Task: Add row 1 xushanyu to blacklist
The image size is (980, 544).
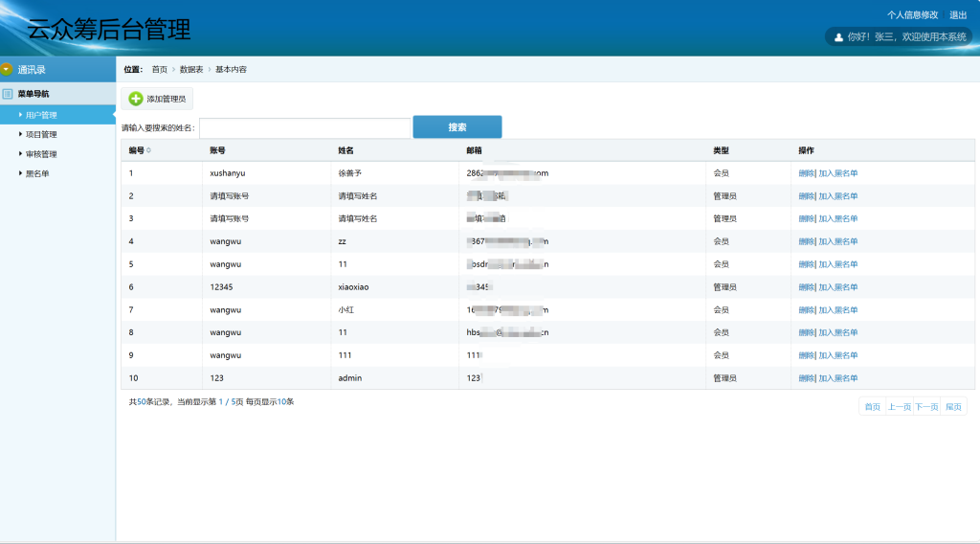Action: (x=838, y=173)
